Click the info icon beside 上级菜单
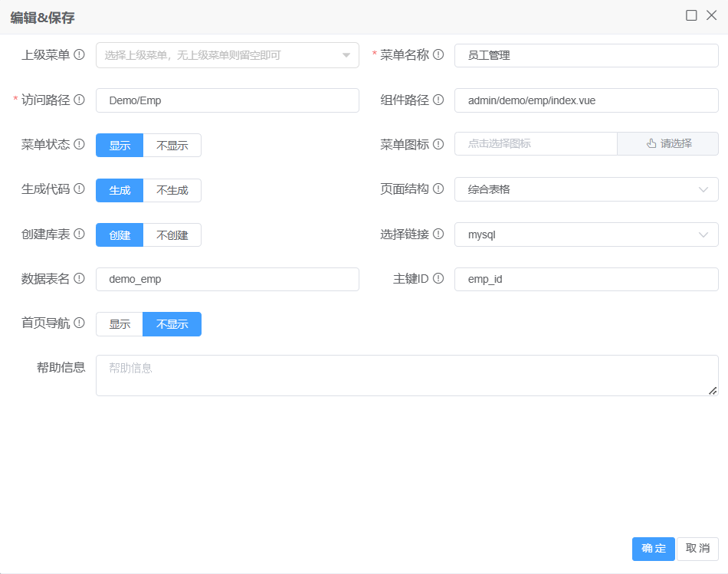This screenshot has width=728, height=574. [x=79, y=55]
